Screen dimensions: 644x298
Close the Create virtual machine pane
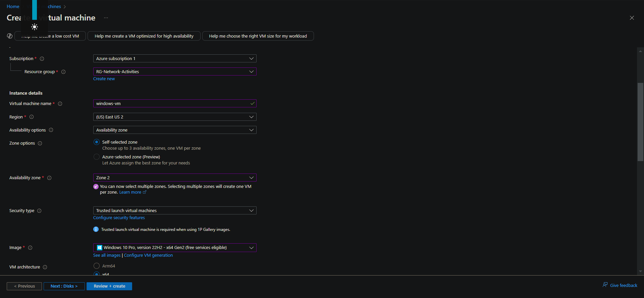632,18
